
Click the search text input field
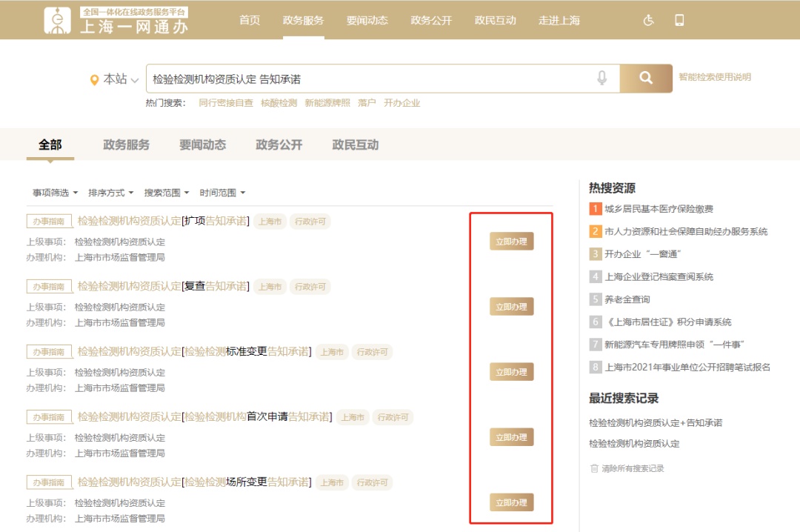(x=370, y=79)
